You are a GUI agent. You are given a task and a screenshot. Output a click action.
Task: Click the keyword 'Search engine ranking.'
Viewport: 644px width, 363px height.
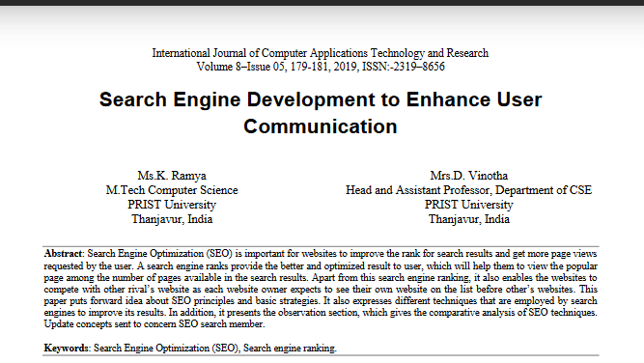290,349
